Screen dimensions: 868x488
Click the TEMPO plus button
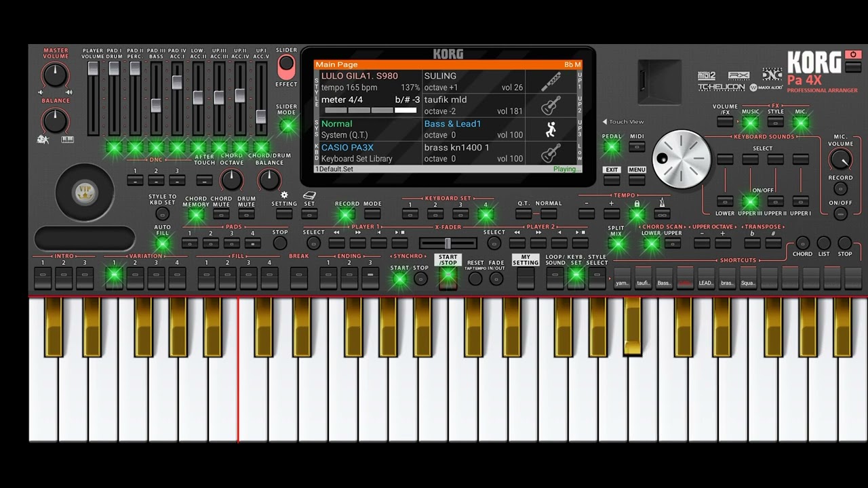pyautogui.click(x=612, y=214)
